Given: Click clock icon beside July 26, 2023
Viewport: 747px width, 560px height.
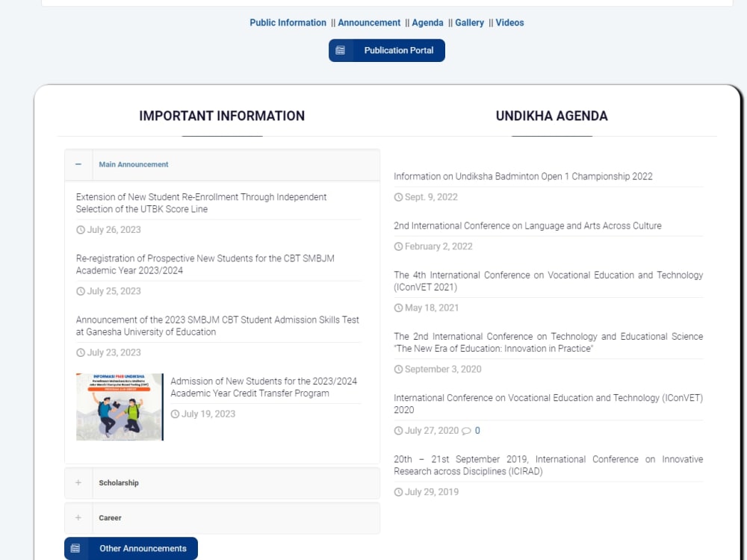Looking at the screenshot, I should 81,230.
